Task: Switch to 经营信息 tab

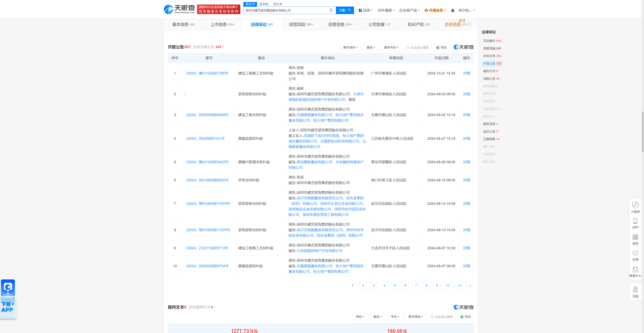Action: point(340,24)
